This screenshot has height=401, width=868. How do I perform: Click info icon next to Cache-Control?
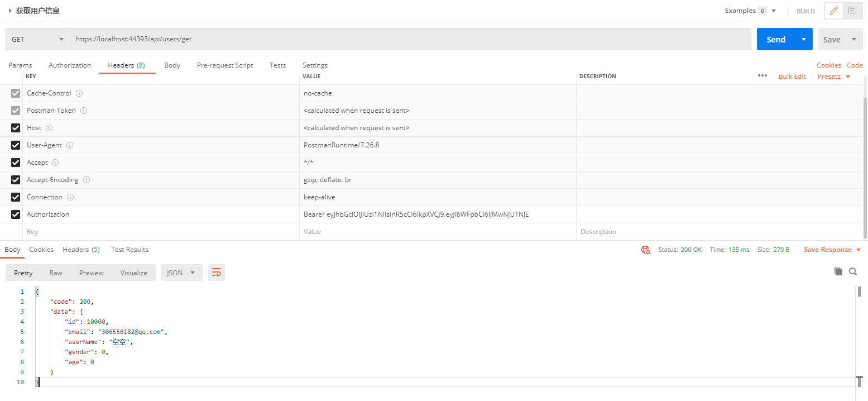[79, 93]
